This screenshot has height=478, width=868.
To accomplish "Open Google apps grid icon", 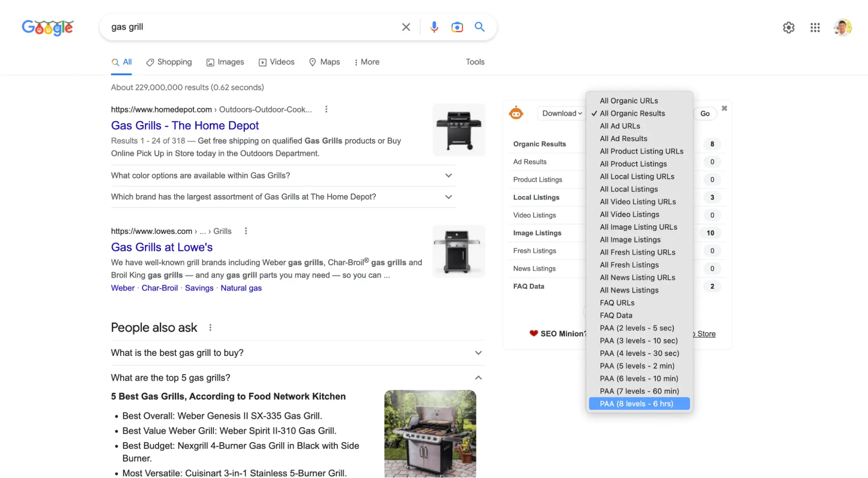I will tap(815, 28).
